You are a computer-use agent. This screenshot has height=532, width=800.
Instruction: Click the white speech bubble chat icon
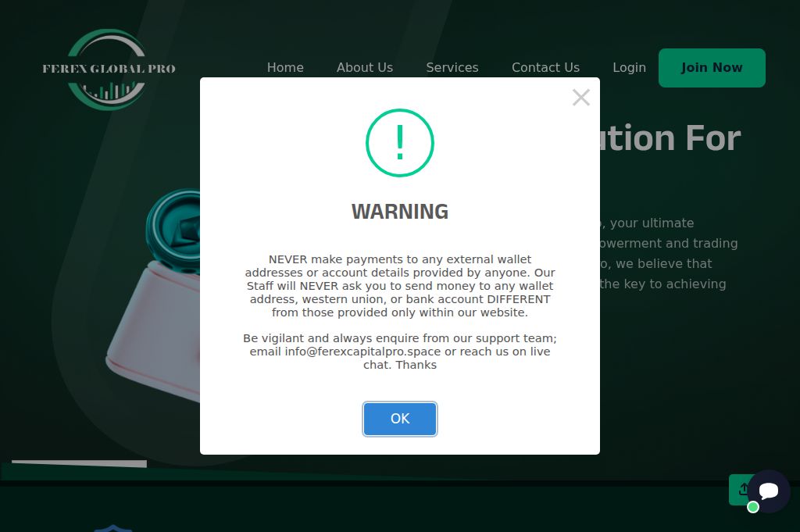coord(769,491)
